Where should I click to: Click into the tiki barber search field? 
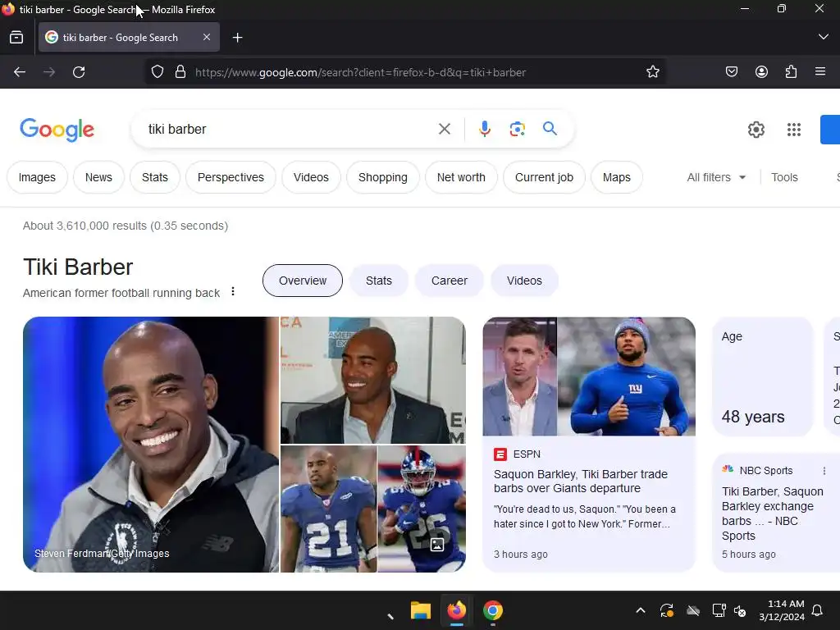tap(290, 129)
